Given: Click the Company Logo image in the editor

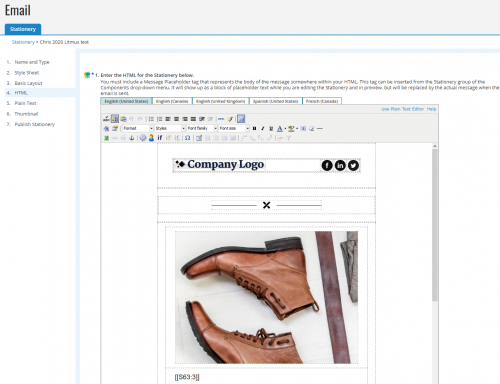Looking at the screenshot, I should pos(220,165).
